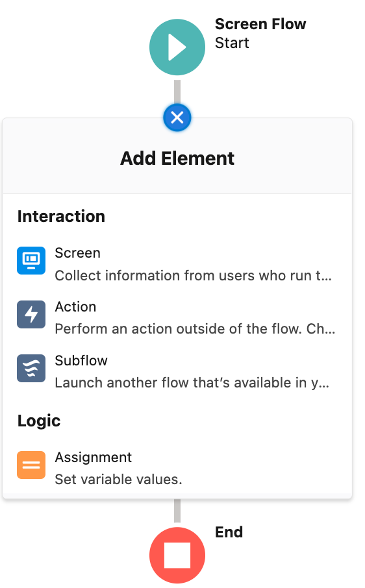Select the 'Collect information from users' description

click(193, 276)
